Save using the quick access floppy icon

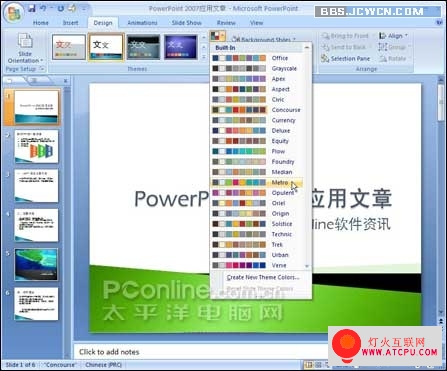pyautogui.click(x=32, y=8)
